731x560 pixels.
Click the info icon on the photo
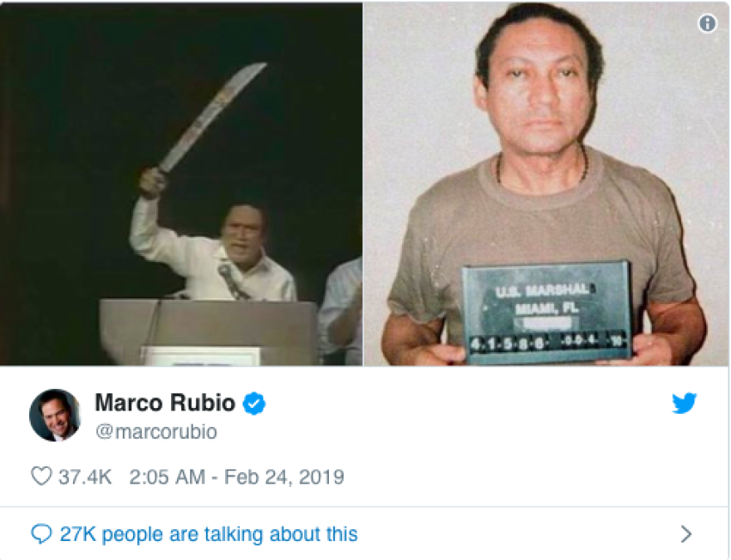(x=707, y=22)
